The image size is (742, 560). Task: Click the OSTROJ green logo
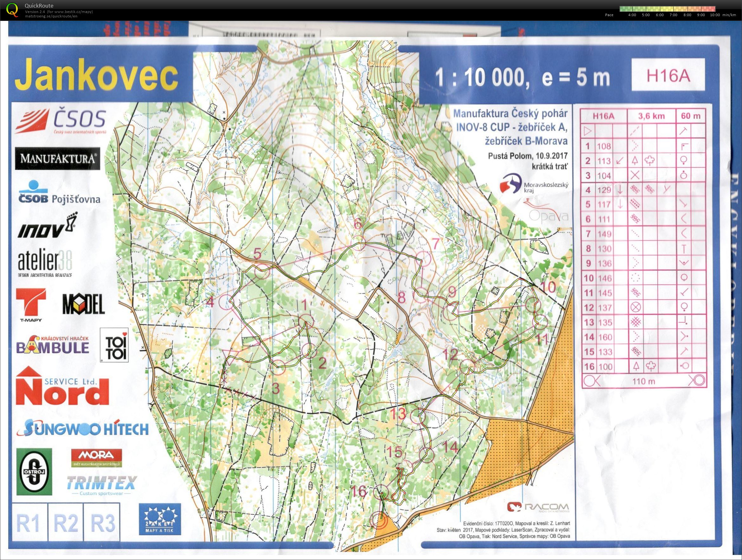coord(34,472)
